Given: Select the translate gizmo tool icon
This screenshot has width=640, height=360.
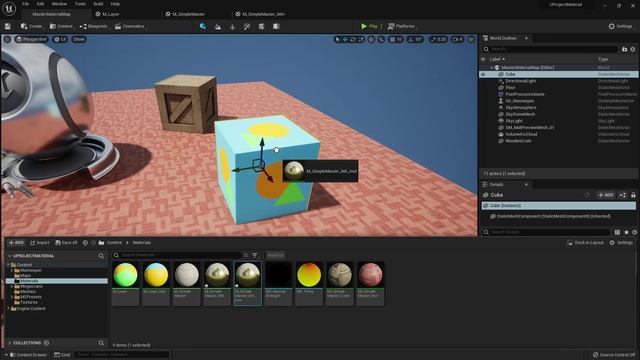Looking at the screenshot, I should (x=345, y=40).
